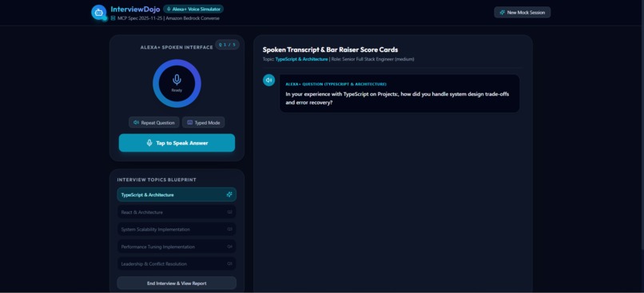This screenshot has width=644, height=293.
Task: Click the Alexa+ Spoken Interface heading
Action: click(177, 47)
